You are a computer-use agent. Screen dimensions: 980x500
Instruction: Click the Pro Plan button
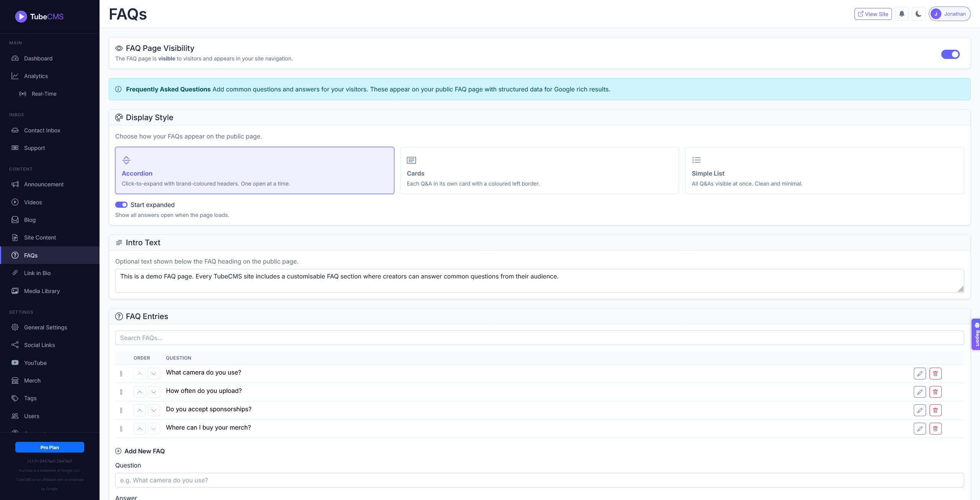point(50,447)
